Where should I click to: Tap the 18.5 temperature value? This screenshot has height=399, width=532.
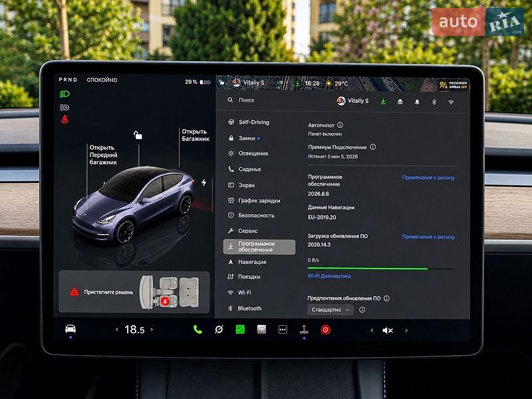[x=134, y=329]
